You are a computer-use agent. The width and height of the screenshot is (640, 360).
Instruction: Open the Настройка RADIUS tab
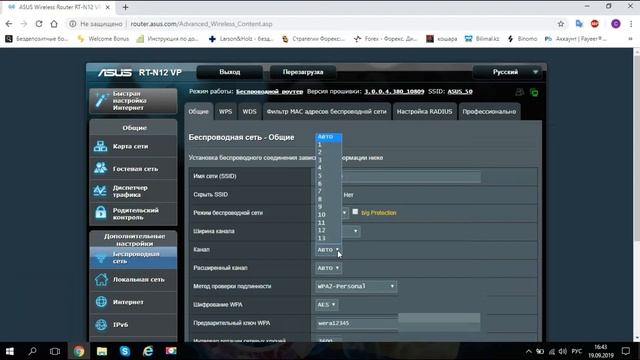coord(424,111)
